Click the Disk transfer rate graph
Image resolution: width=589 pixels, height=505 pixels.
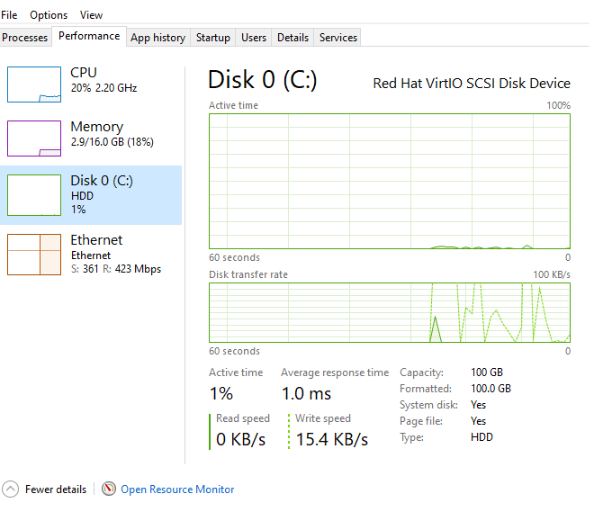390,313
